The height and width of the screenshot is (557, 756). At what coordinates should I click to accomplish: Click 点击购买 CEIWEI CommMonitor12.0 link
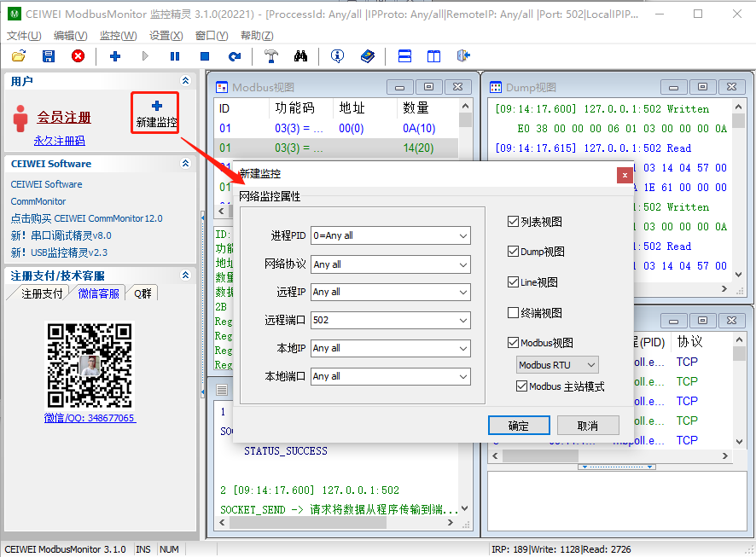point(87,218)
